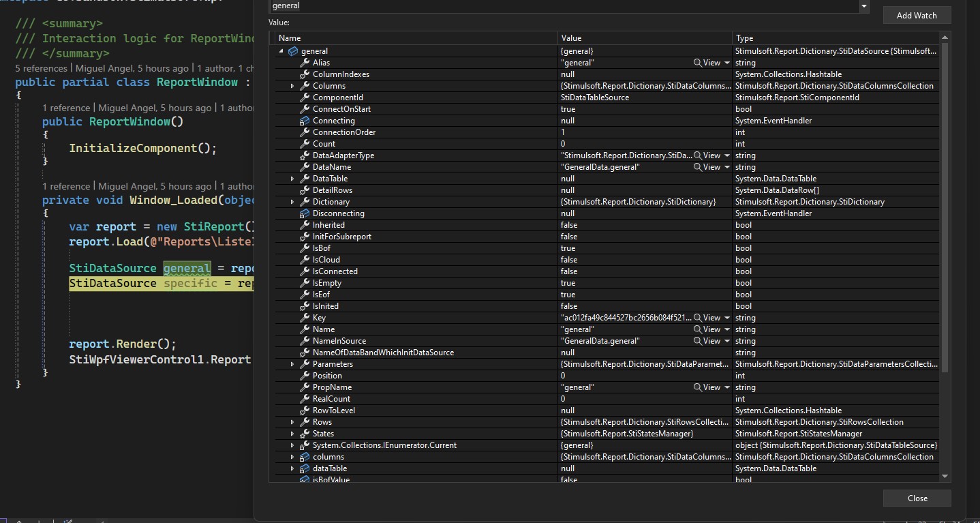The height and width of the screenshot is (523, 980).
Task: Click the wrench icon beside IsEof
Action: pyautogui.click(x=305, y=295)
